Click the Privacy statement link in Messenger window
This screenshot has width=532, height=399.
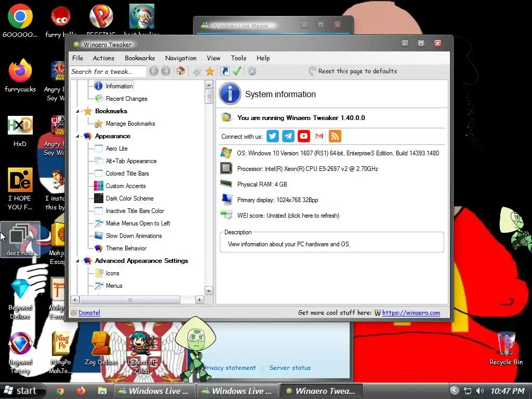229,368
